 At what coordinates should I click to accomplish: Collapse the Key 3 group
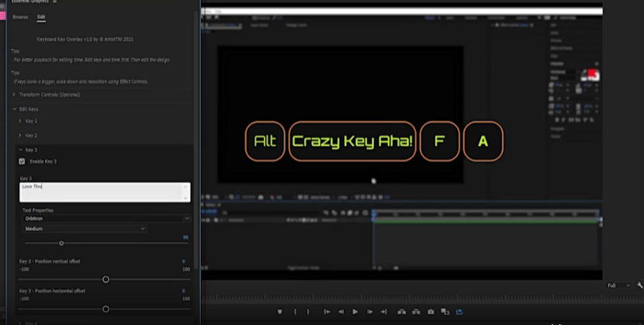20,149
